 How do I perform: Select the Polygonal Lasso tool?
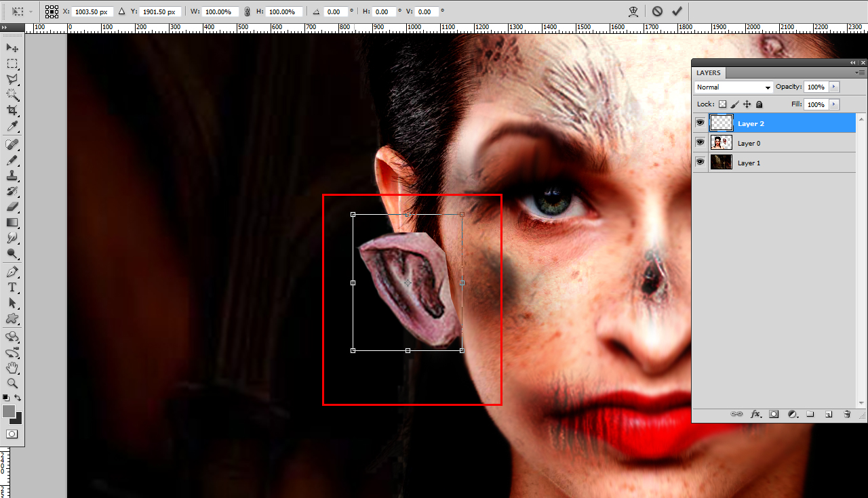click(x=12, y=79)
